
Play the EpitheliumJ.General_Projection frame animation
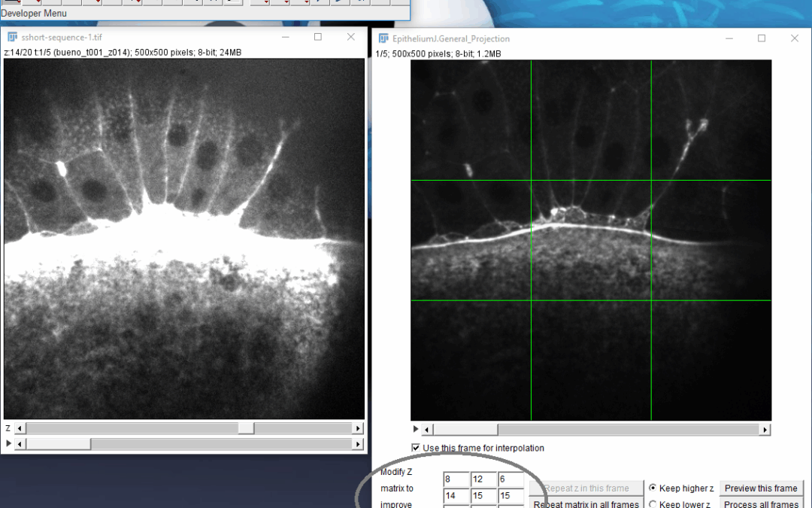point(415,429)
